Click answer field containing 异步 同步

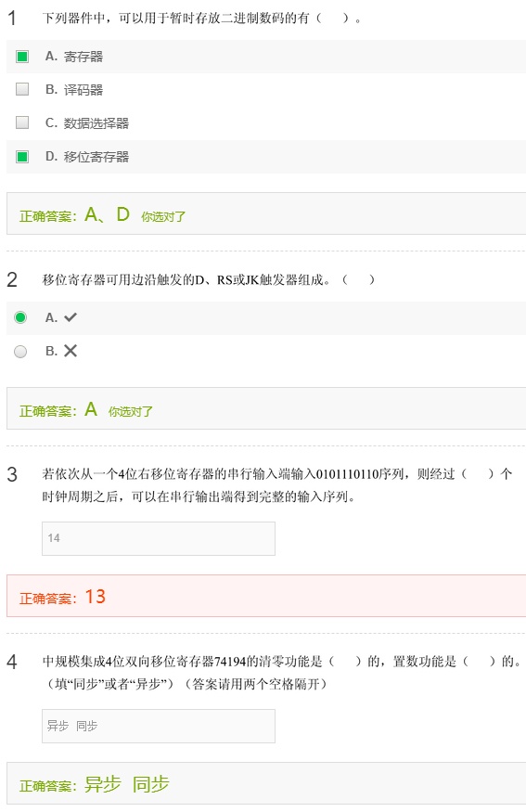[159, 726]
